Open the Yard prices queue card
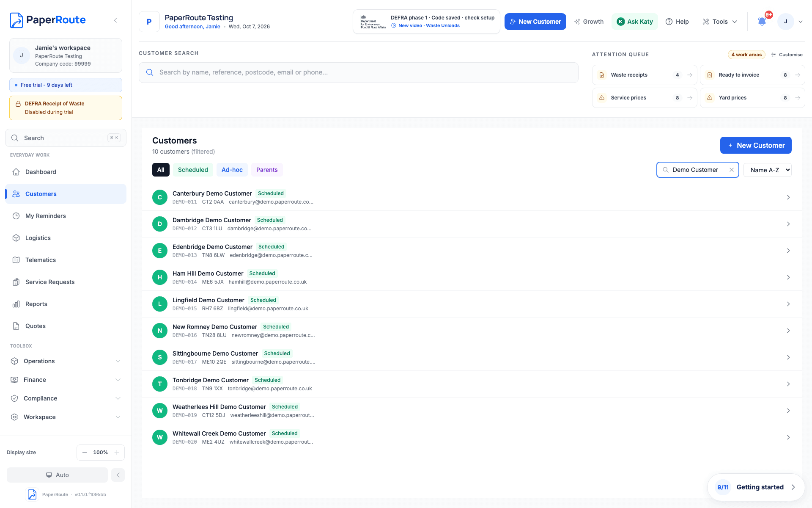Viewport: 812px width, 508px height. (x=752, y=98)
